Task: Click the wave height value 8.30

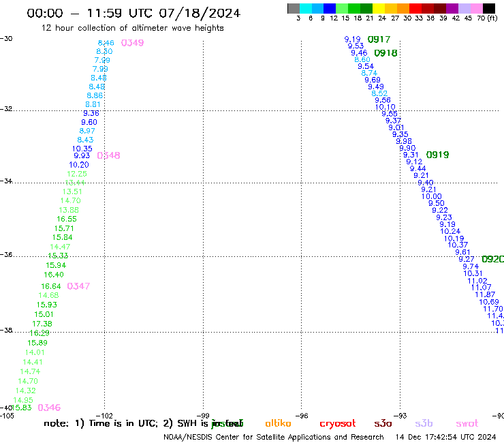Action: click(x=104, y=52)
